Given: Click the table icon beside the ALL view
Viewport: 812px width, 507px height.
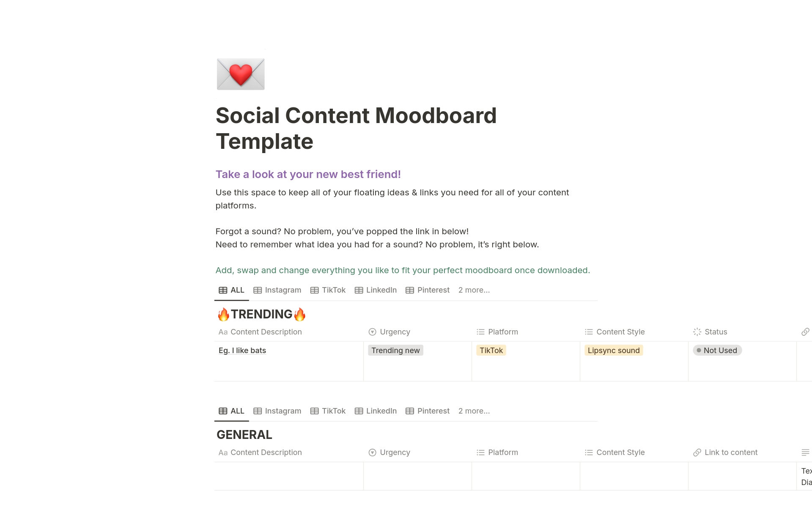Looking at the screenshot, I should tap(223, 290).
